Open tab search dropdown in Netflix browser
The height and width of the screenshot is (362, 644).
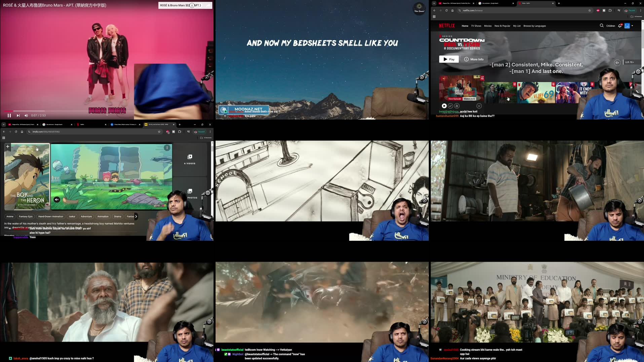(434, 3)
